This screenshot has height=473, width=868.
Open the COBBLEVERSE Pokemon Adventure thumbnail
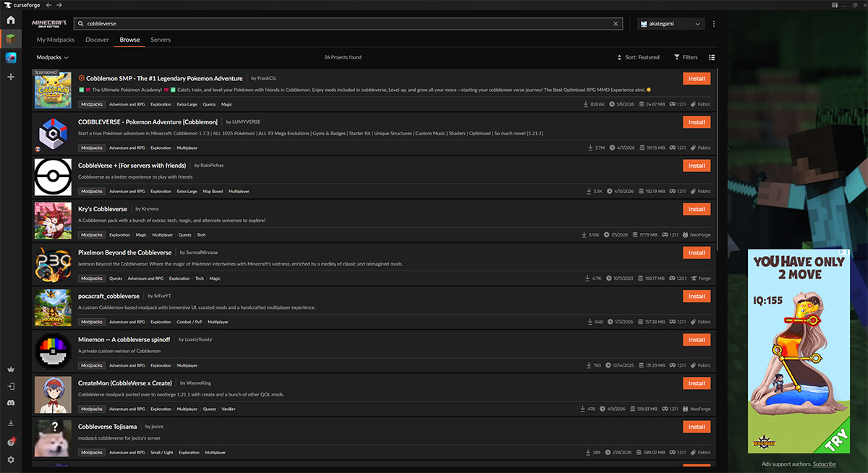click(53, 134)
